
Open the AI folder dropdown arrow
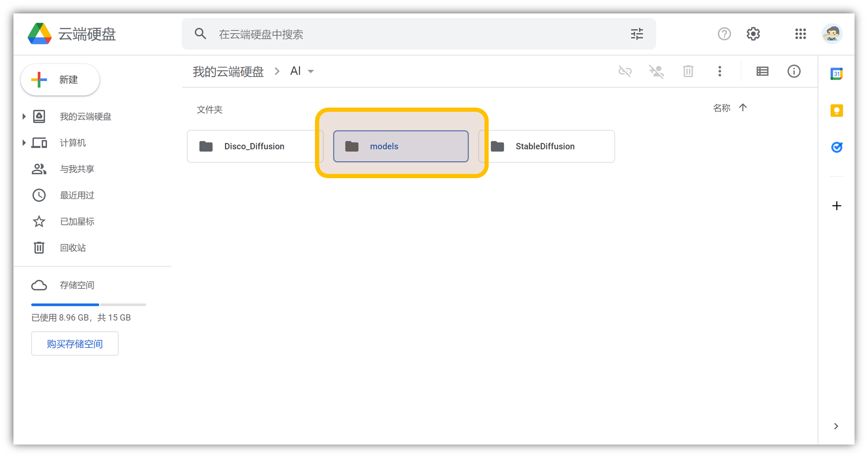click(x=311, y=71)
